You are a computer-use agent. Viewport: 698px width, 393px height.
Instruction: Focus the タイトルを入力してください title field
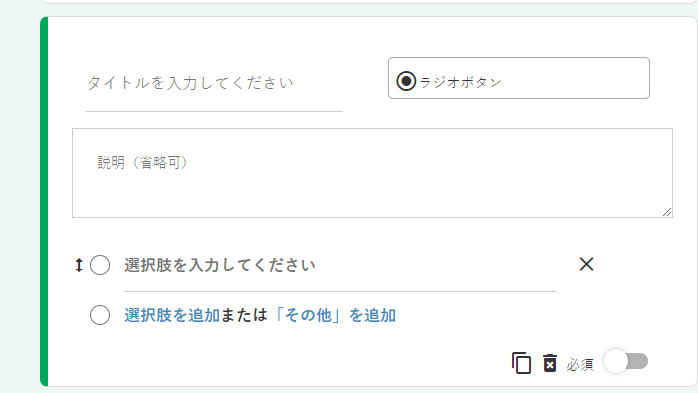pos(214,83)
